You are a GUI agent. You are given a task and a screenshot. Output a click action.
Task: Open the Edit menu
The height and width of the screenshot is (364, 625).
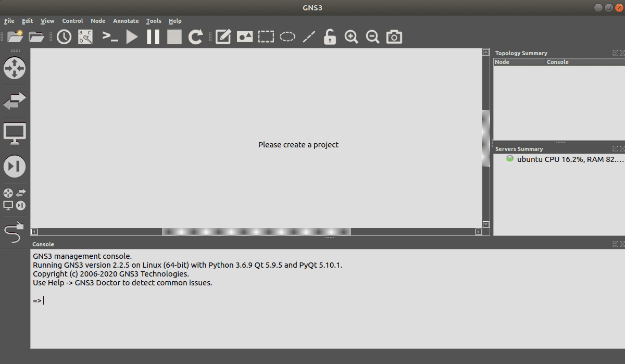[x=28, y=21]
